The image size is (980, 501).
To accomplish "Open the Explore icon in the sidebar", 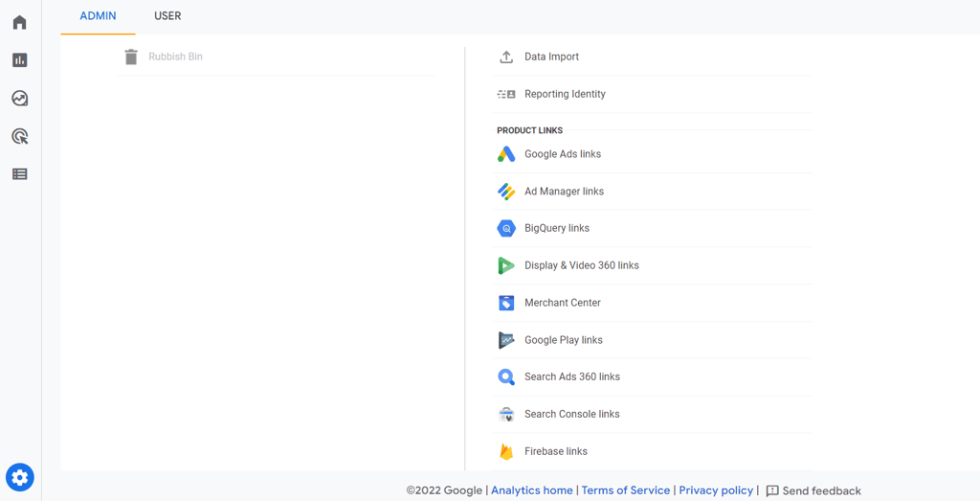I will 20,99.
